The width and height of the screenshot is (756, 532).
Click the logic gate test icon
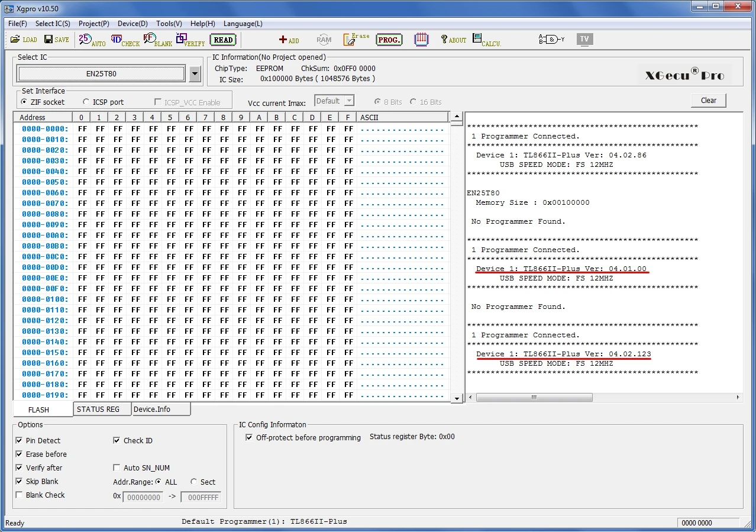point(551,40)
